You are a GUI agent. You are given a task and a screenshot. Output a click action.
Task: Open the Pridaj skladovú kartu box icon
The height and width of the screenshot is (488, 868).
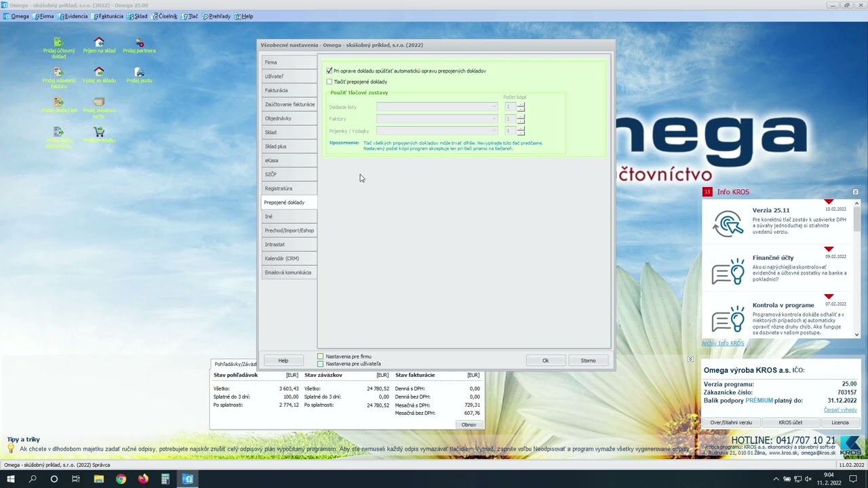click(x=99, y=102)
